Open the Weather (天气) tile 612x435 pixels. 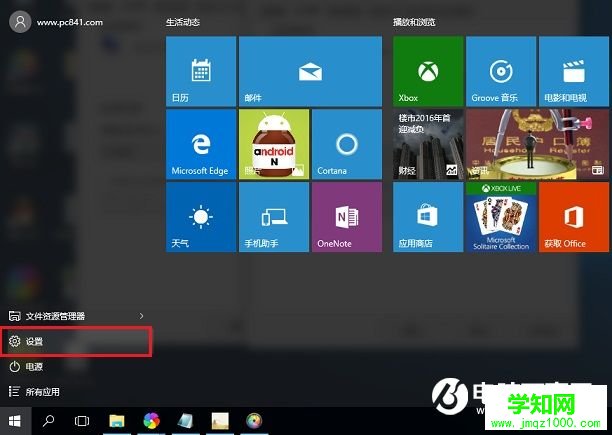[x=201, y=217]
